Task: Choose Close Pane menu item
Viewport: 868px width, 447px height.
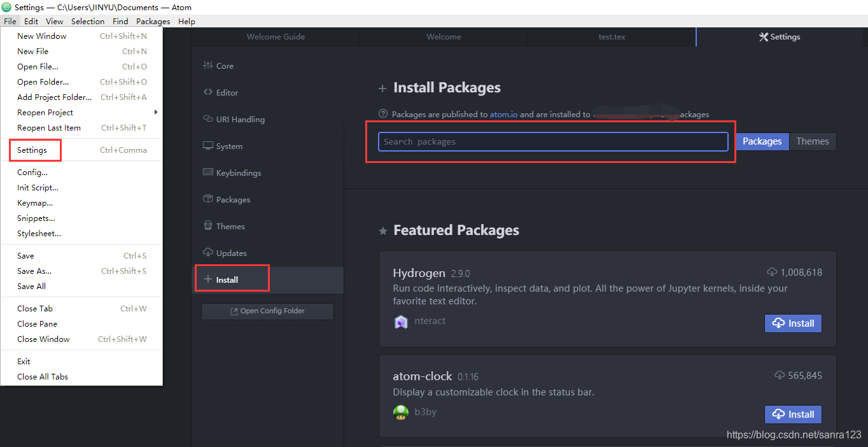Action: coord(81,324)
